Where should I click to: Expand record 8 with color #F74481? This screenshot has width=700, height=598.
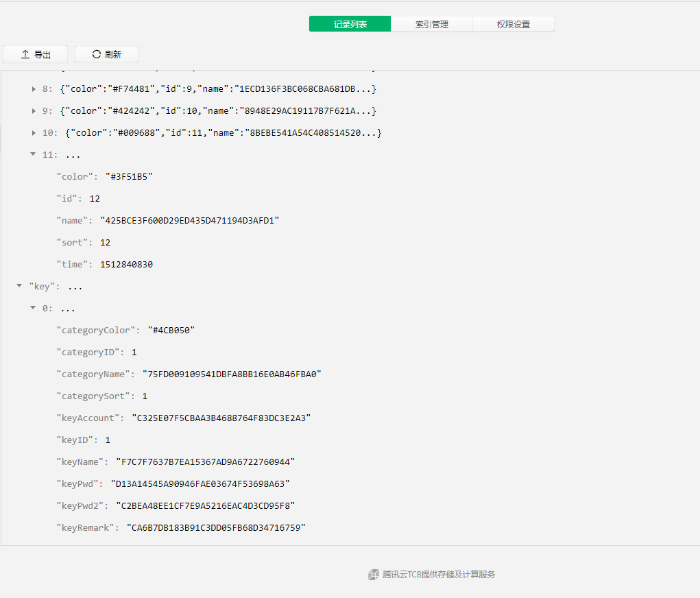(34, 89)
